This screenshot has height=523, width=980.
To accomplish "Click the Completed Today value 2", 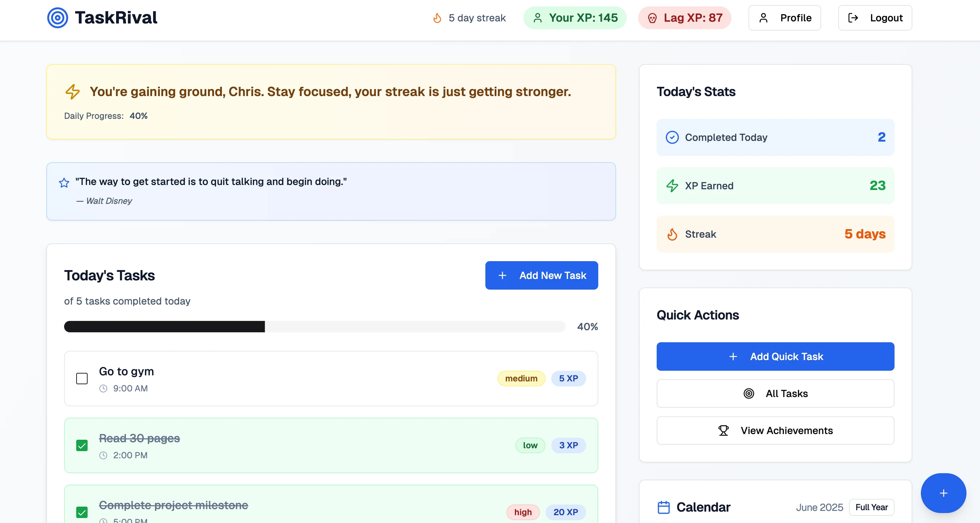I will coord(881,137).
